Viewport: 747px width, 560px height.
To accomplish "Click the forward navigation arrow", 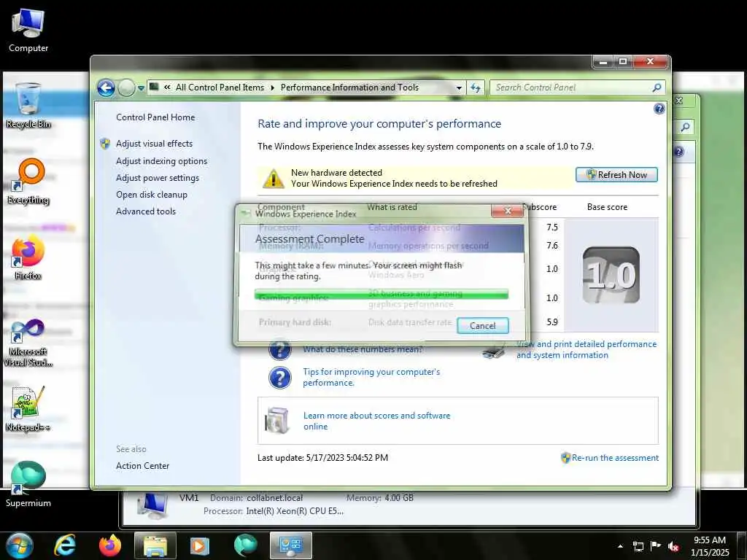I will point(126,87).
